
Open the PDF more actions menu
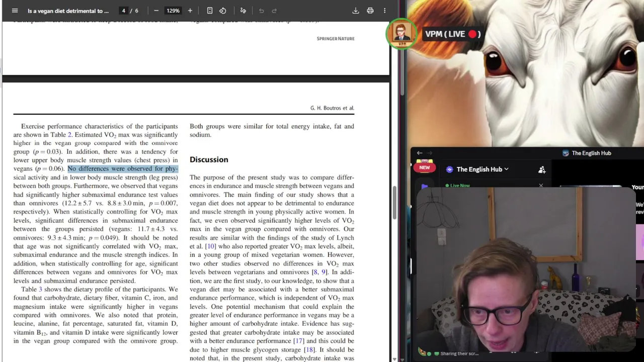384,11
